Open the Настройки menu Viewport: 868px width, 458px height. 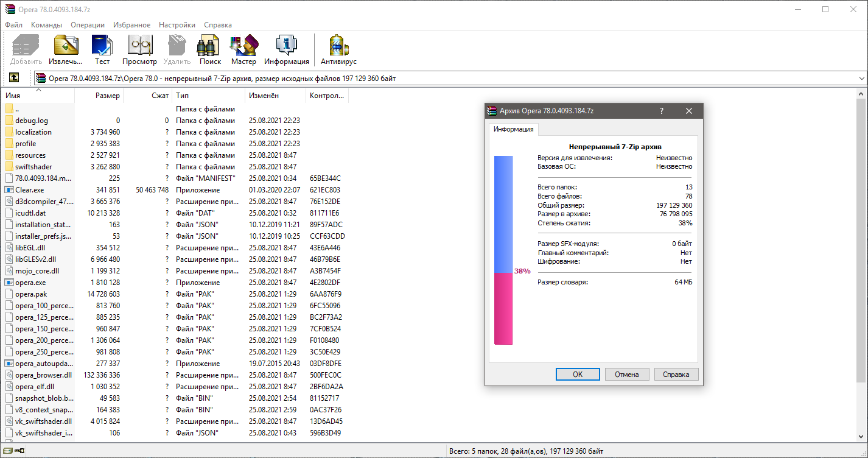coord(177,25)
